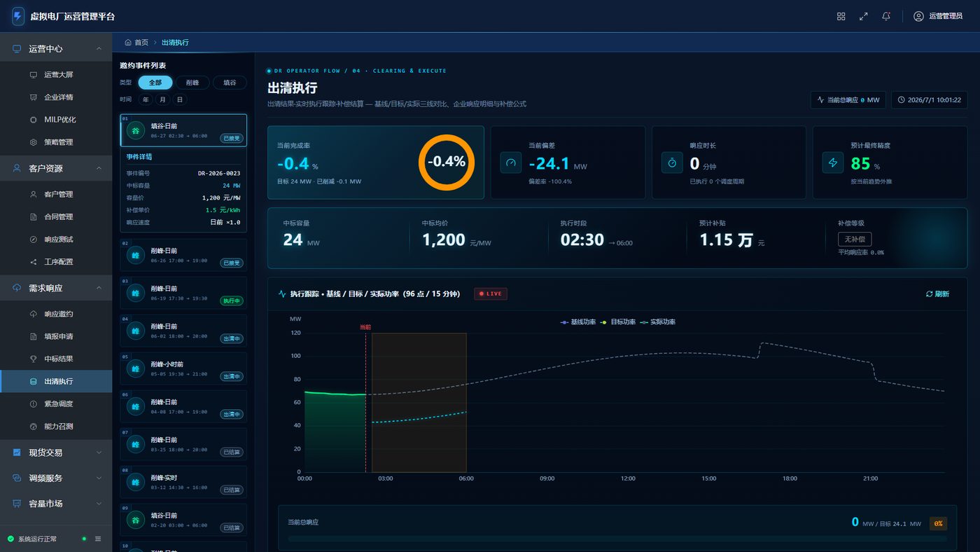Screen dimensions: 980x552
Task: Click the 无补偿 compensation level tag
Action: 855,239
